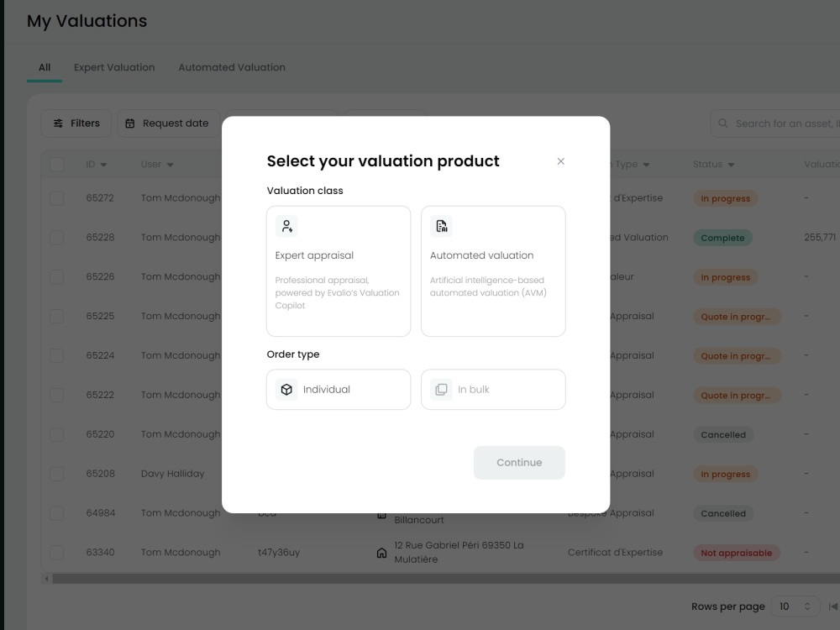Choose the In bulk order type

[493, 390]
